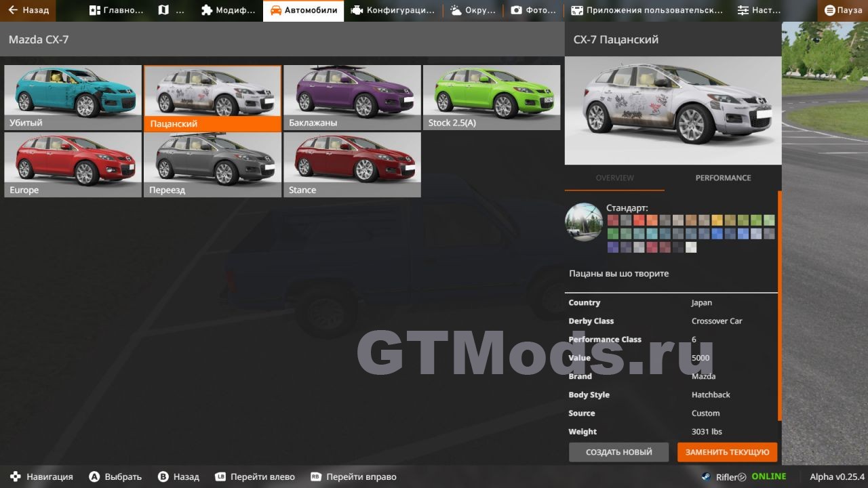Open the Главное меню tab
This screenshot has height=488, width=868.
click(x=117, y=10)
